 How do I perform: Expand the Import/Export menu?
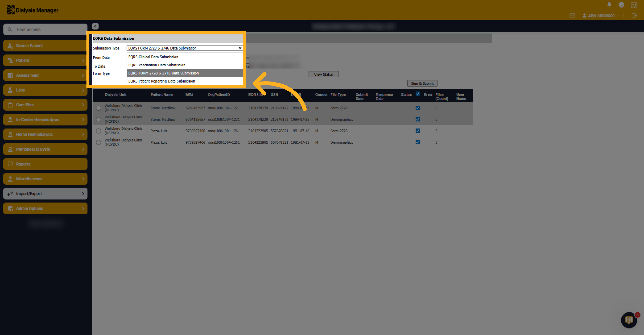(x=45, y=194)
